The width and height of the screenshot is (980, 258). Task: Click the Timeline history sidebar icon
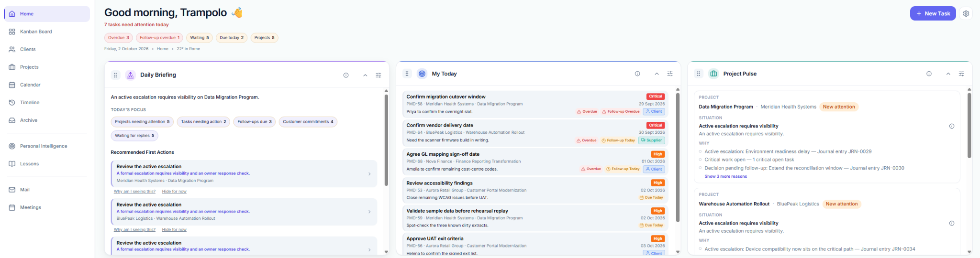[x=12, y=102]
